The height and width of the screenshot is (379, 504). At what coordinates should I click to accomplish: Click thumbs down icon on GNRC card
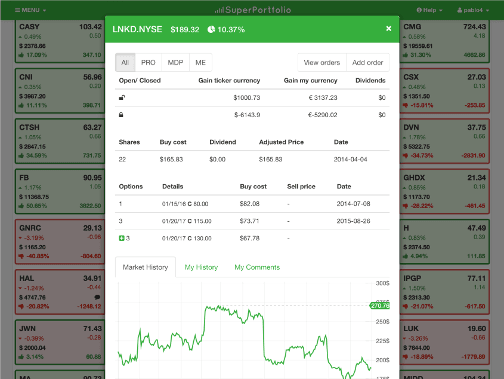click(22, 256)
